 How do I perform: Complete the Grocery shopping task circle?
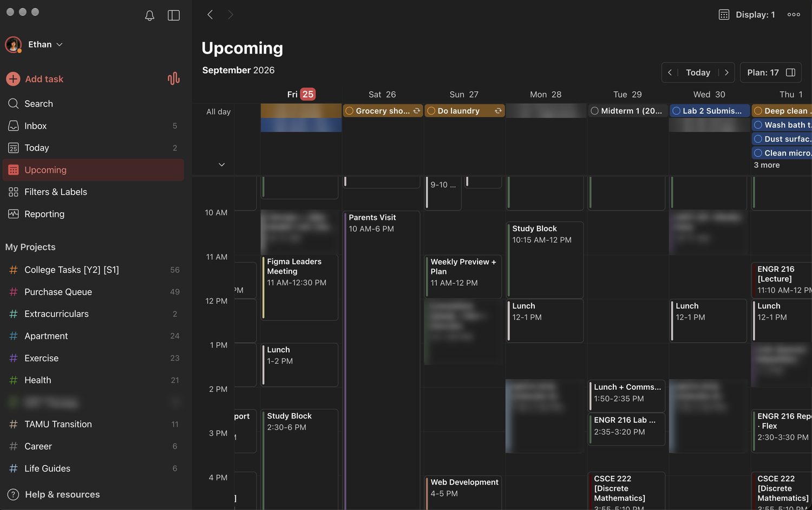point(350,111)
